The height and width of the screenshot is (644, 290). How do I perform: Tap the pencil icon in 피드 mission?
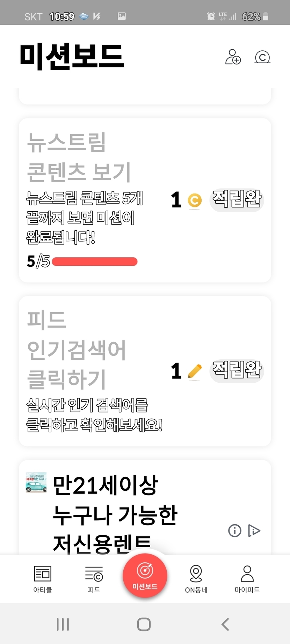coord(195,371)
